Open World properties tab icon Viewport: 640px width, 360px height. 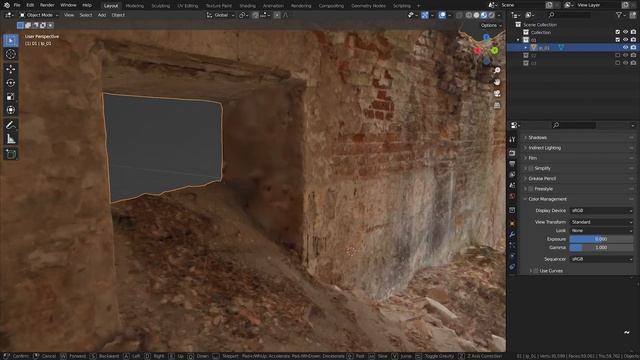coord(512,196)
